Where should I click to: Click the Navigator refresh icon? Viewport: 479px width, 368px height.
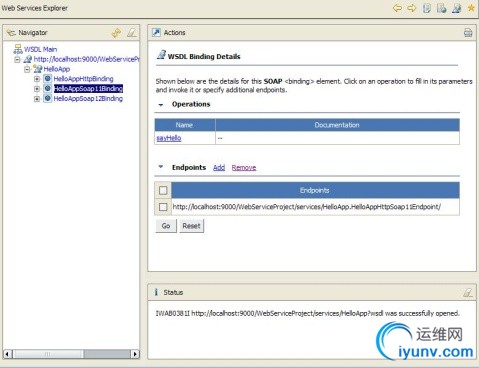click(x=116, y=33)
